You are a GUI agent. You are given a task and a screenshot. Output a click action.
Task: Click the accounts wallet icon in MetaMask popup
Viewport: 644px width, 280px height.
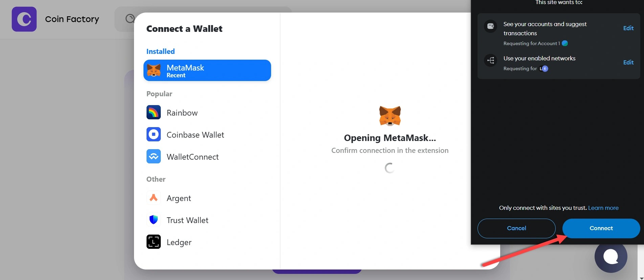click(x=490, y=26)
